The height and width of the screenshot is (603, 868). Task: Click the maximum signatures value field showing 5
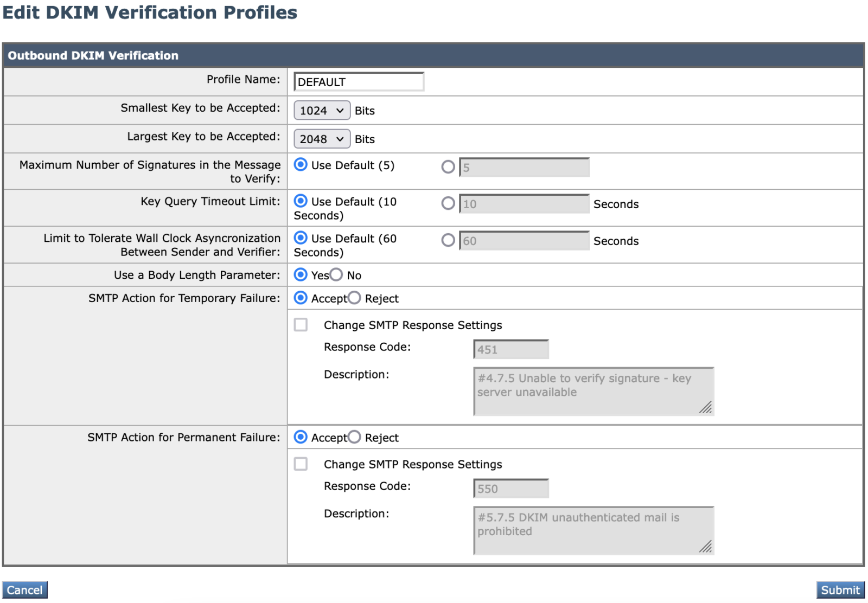[x=524, y=168]
